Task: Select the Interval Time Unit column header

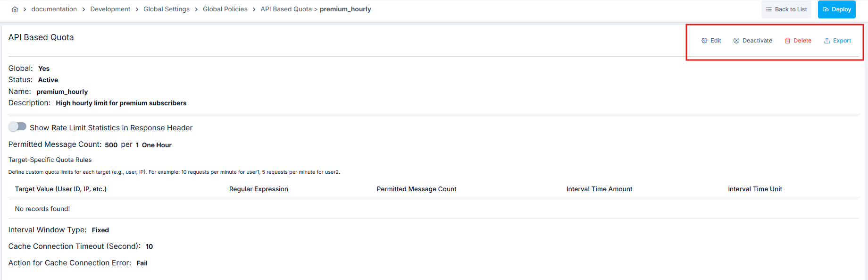Action: [755, 189]
